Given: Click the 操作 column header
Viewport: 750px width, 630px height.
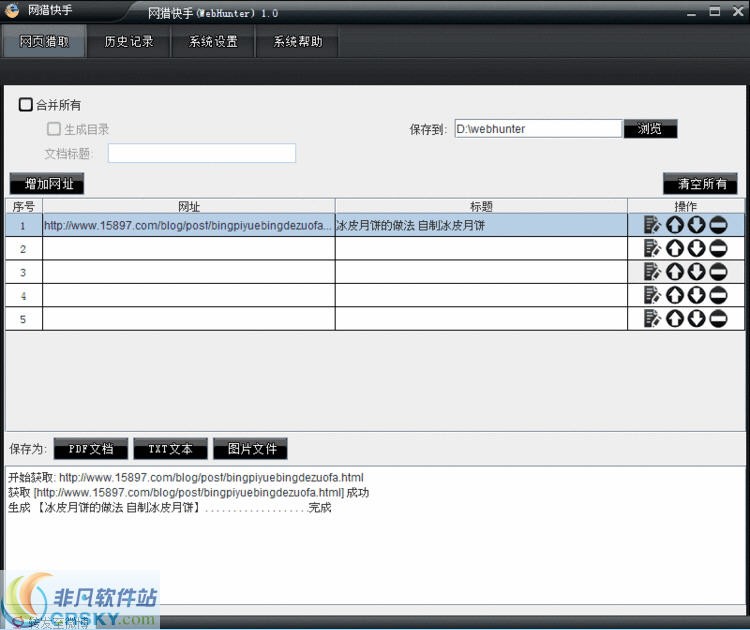Looking at the screenshot, I should click(686, 206).
